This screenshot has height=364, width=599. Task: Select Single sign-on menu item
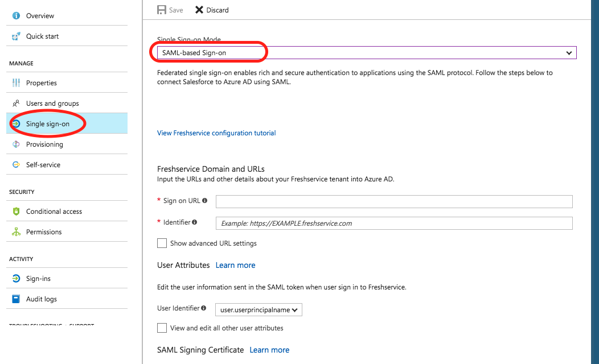67,123
